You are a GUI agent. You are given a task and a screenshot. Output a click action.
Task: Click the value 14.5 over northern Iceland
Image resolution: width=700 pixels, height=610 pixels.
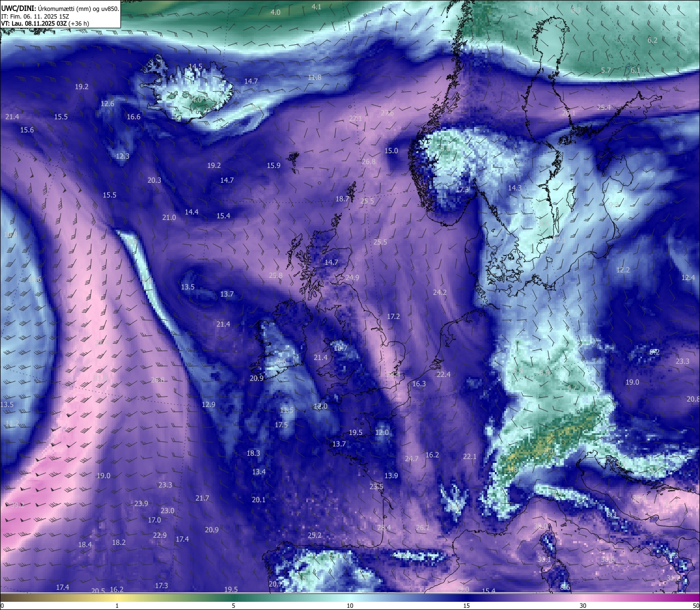195,66
